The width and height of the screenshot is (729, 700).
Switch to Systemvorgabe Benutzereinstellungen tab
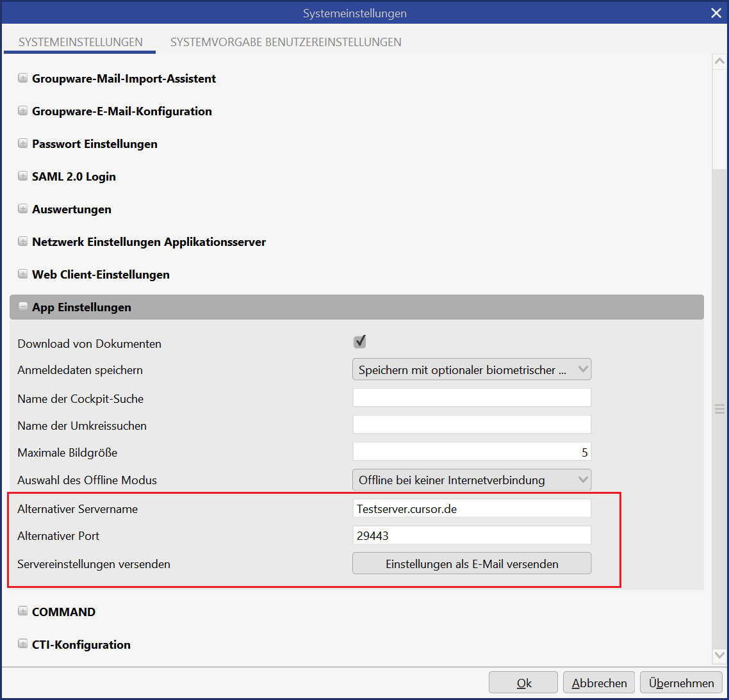click(x=286, y=42)
